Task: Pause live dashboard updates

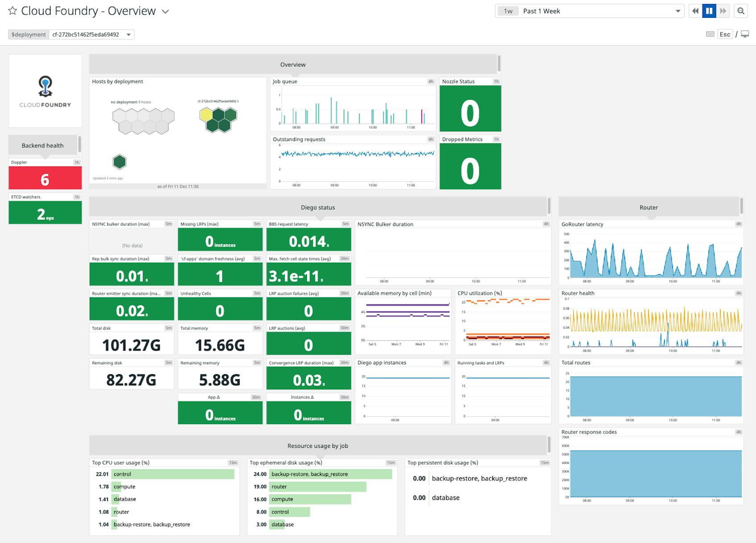Action: point(709,11)
